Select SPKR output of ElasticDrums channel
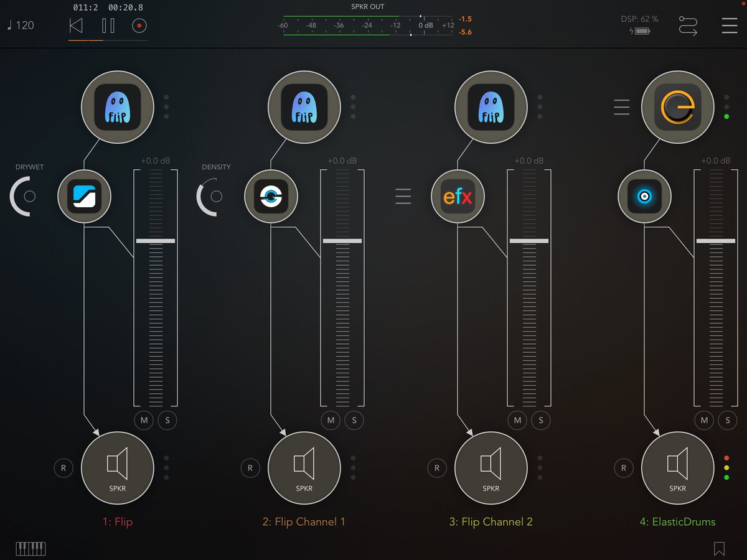The image size is (747, 560). [678, 468]
